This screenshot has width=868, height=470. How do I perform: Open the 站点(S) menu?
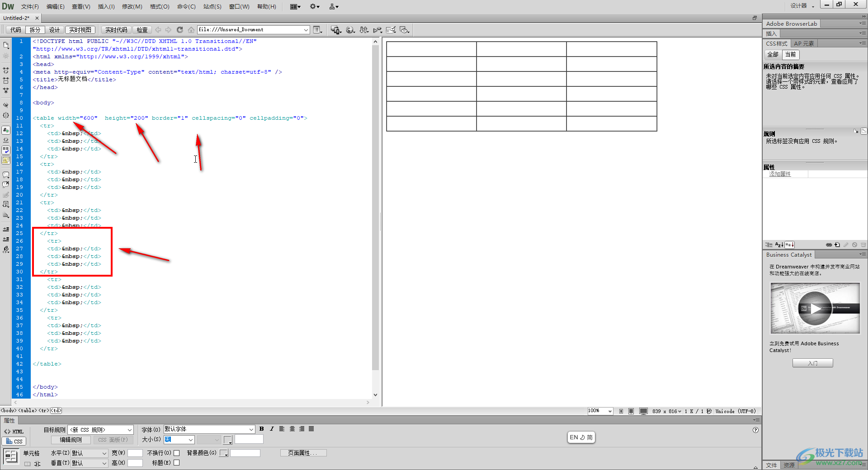click(x=212, y=6)
